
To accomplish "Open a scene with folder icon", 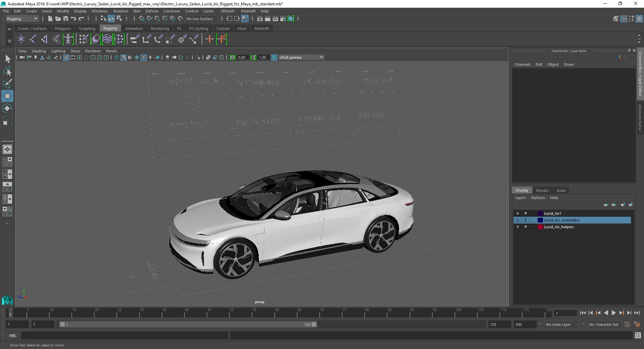I will tap(58, 19).
